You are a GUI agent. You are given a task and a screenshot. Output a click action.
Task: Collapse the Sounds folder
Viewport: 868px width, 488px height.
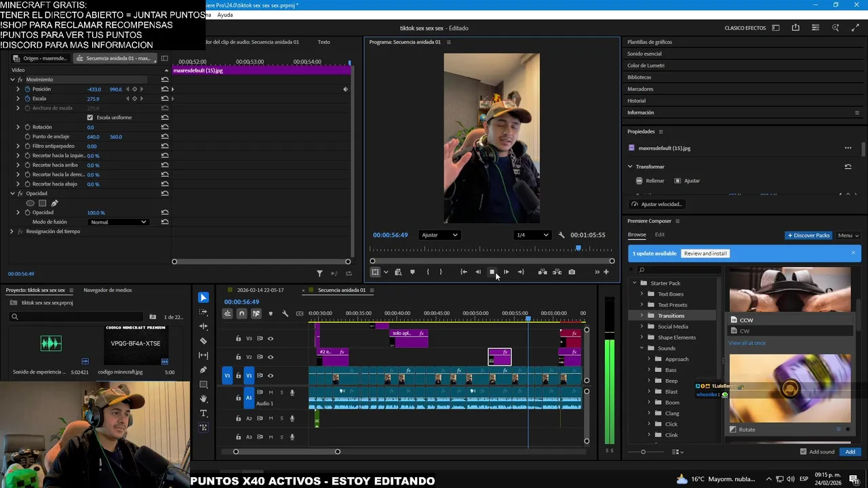pos(642,348)
